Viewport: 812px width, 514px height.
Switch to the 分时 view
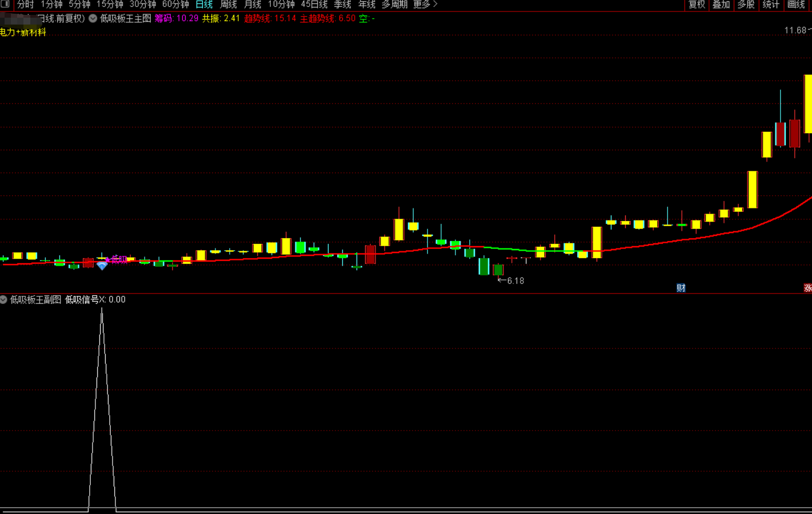[25, 5]
